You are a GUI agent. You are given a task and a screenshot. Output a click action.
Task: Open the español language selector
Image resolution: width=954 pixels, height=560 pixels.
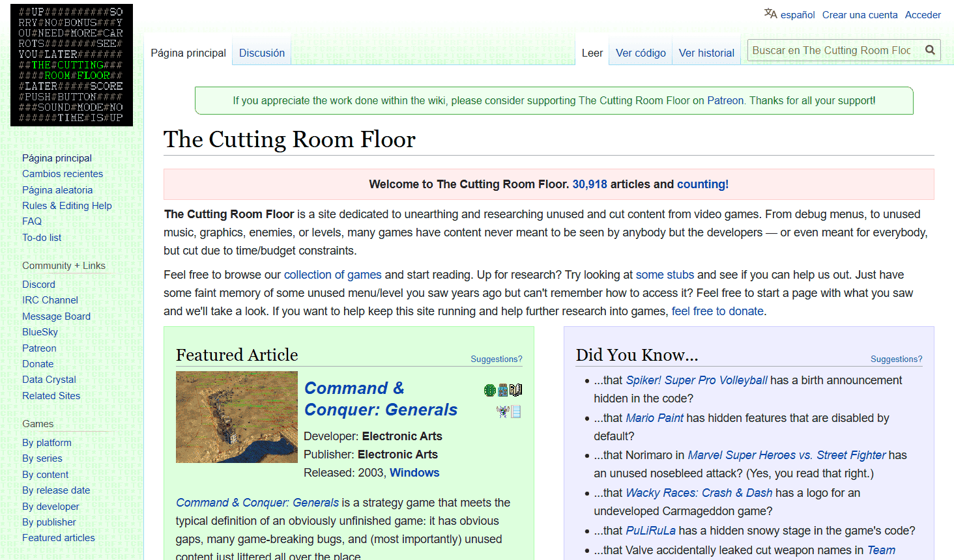798,14
